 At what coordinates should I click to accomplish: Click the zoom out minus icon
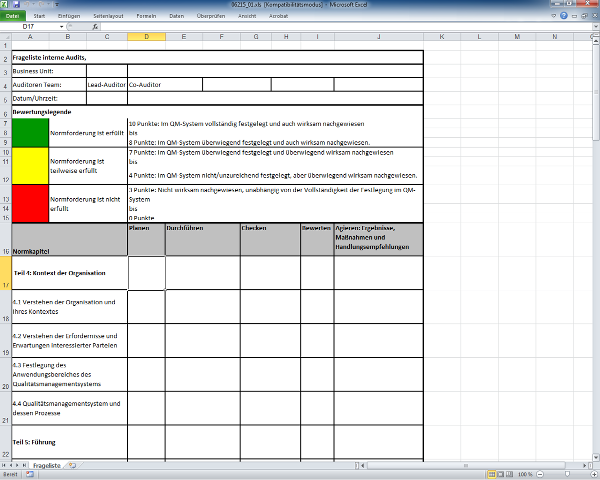[x=541, y=474]
